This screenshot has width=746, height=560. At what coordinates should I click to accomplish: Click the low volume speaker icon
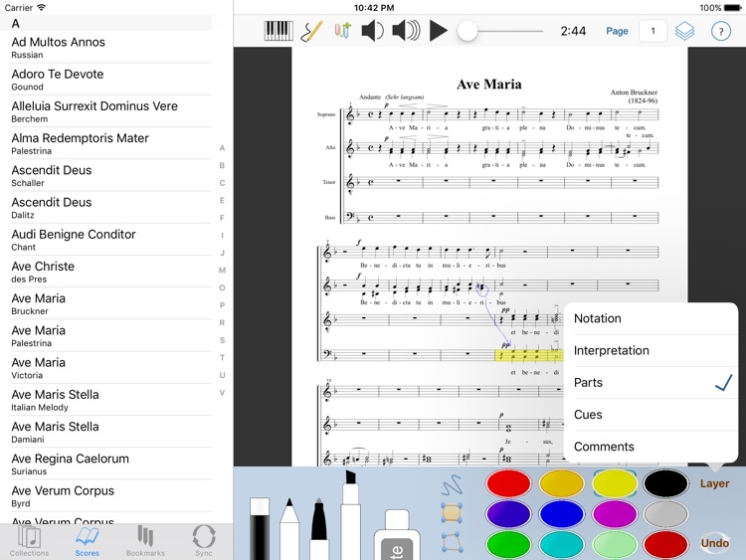tap(372, 31)
